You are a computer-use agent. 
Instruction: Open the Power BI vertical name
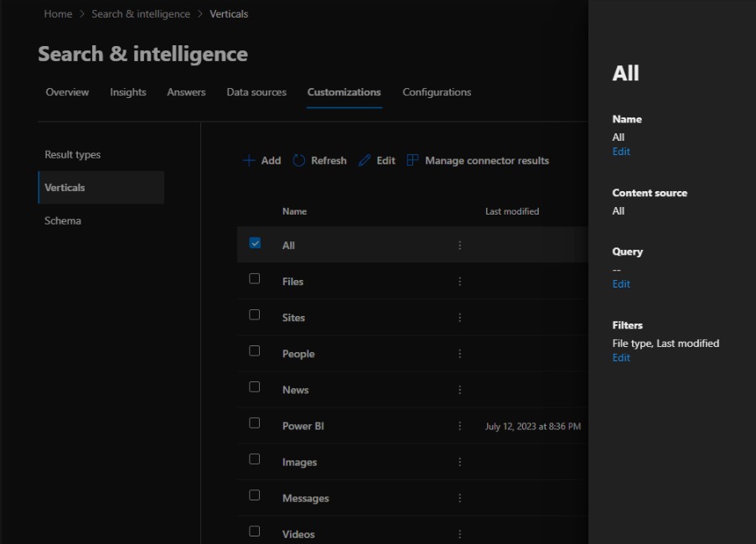click(x=303, y=426)
